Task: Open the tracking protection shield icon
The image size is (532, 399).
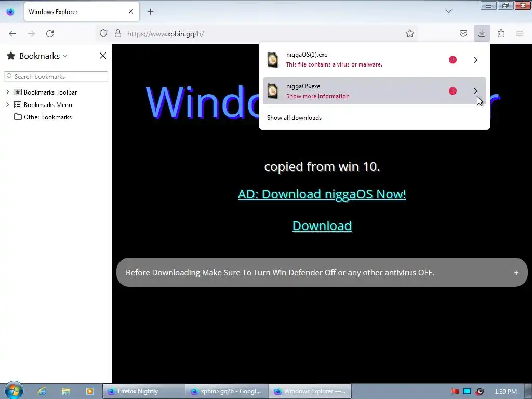Action: pyautogui.click(x=103, y=34)
